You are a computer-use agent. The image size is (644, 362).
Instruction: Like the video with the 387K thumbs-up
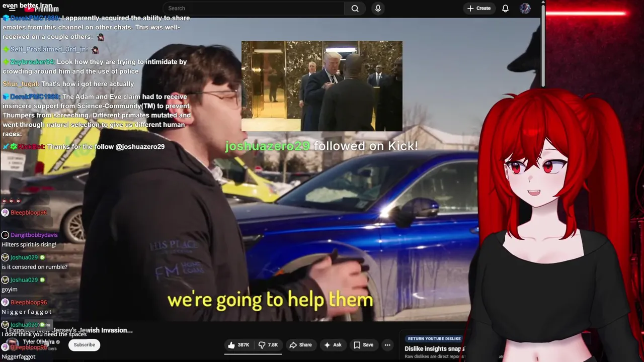(238, 345)
